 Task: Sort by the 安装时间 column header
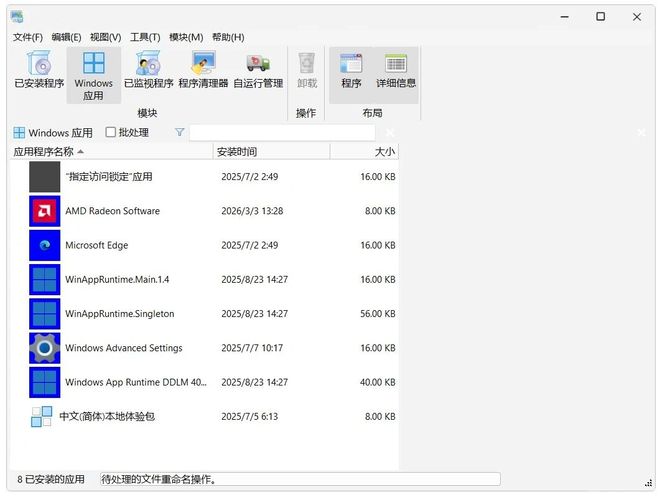pyautogui.click(x=271, y=152)
